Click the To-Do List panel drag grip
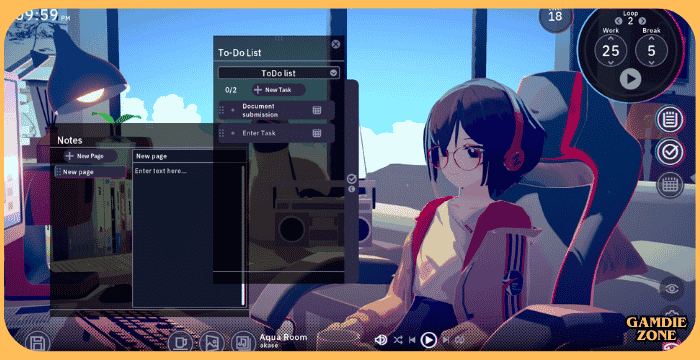The height and width of the screenshot is (360, 700). (279, 39)
